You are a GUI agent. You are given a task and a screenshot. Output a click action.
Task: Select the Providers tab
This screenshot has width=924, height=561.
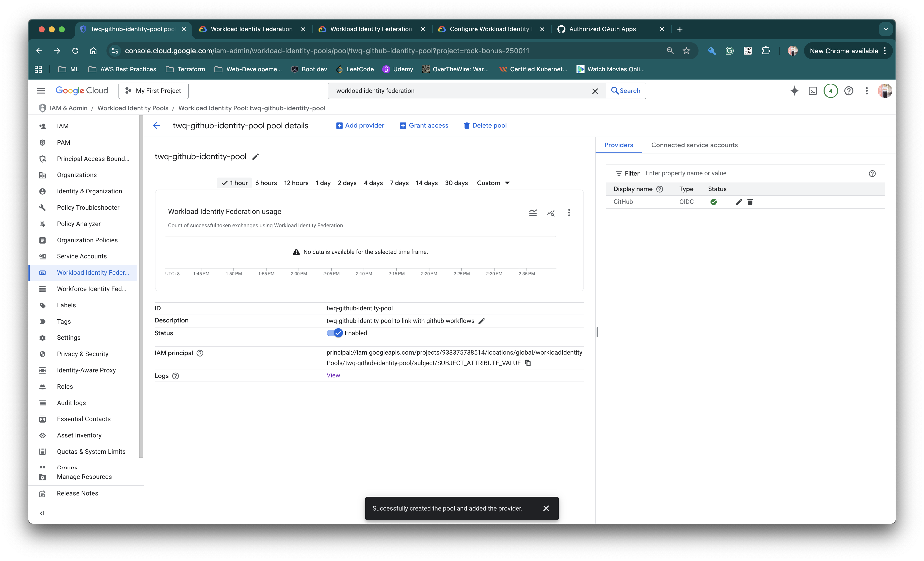618,145
